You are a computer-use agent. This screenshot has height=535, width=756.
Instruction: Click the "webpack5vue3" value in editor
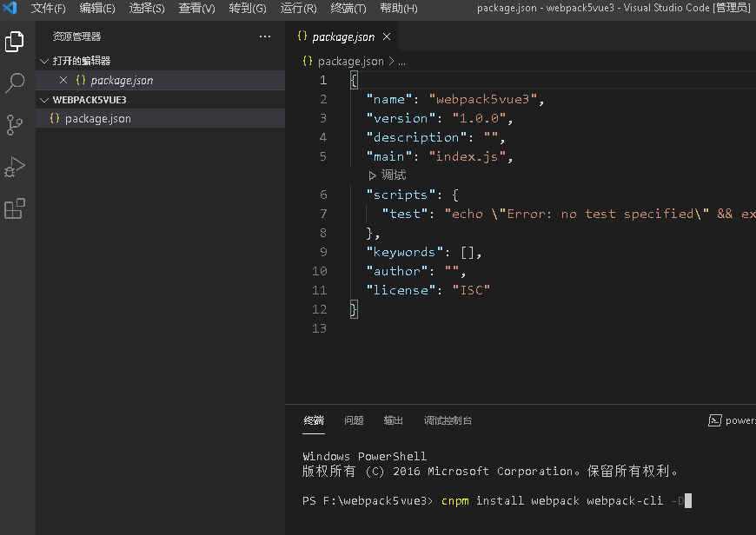tap(482, 99)
